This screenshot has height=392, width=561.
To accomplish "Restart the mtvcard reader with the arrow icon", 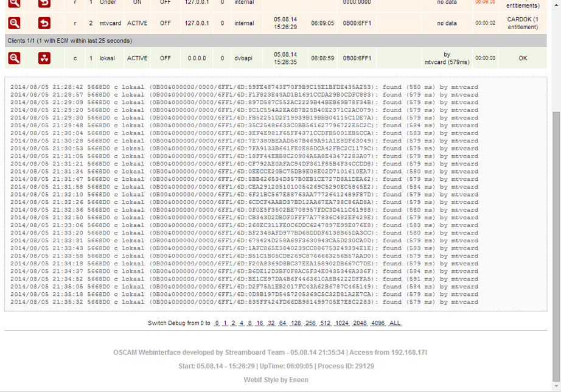I will (x=44, y=23).
